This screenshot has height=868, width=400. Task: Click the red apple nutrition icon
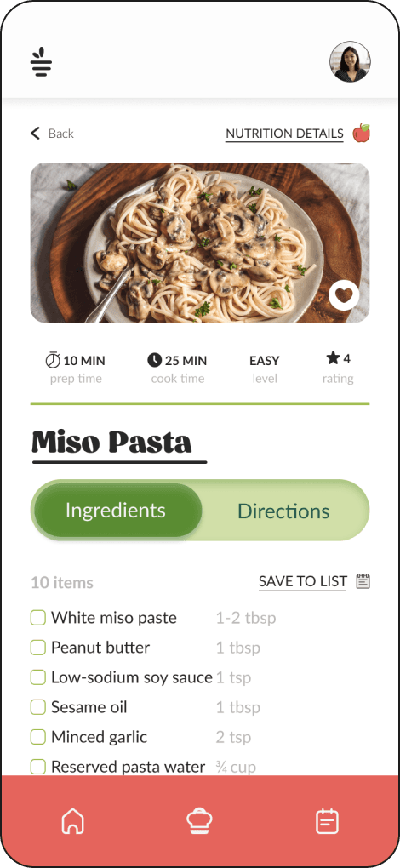[x=361, y=133]
